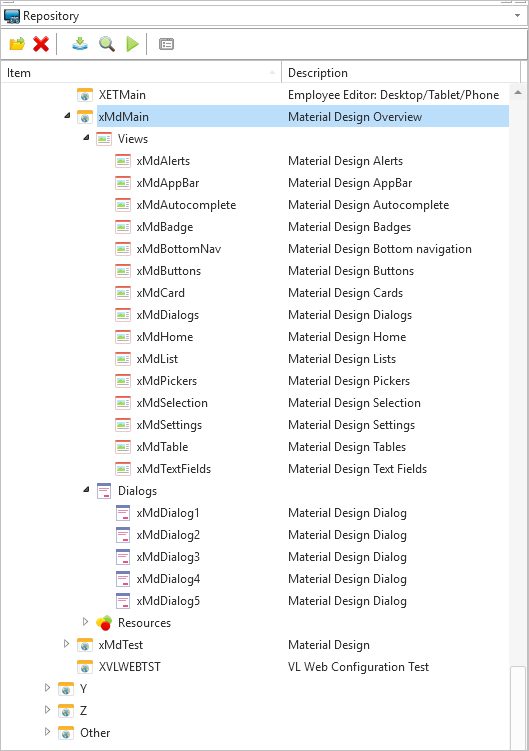
Task: Expand the Resources node
Action: pyautogui.click(x=85, y=622)
